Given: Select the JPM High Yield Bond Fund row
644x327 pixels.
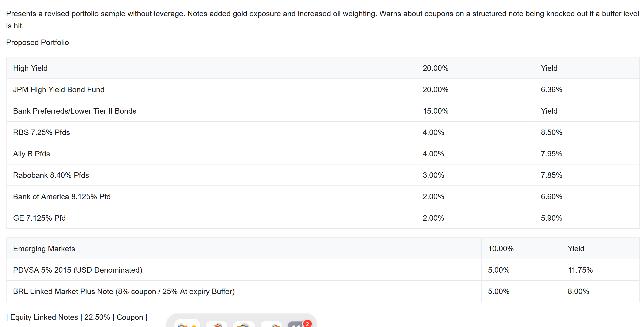Looking at the screenshot, I should (59, 90).
